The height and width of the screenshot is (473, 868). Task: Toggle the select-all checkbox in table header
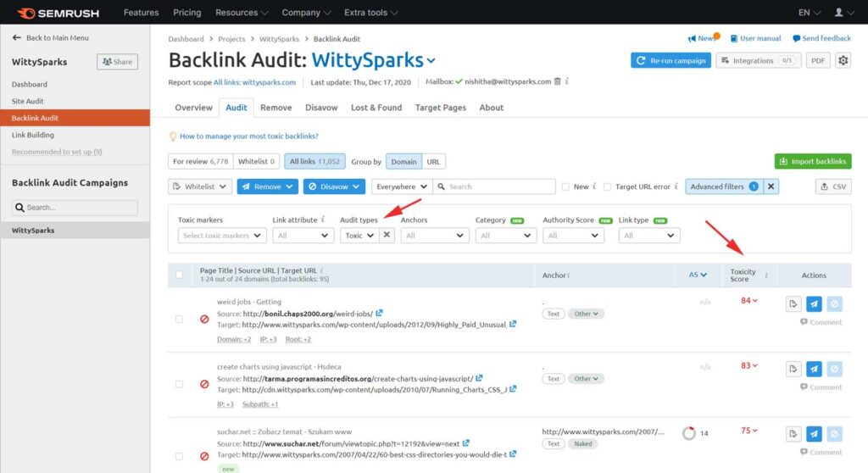(x=179, y=275)
